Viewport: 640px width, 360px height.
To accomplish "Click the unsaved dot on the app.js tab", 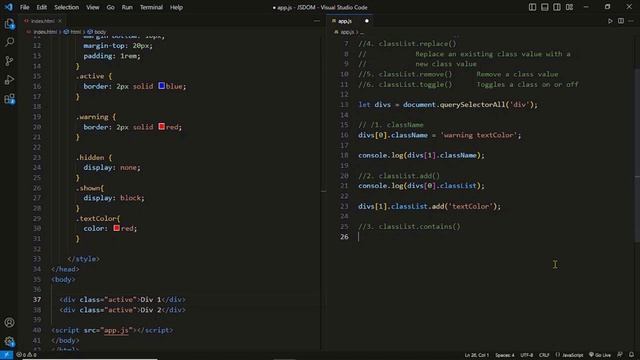I will (x=367, y=21).
